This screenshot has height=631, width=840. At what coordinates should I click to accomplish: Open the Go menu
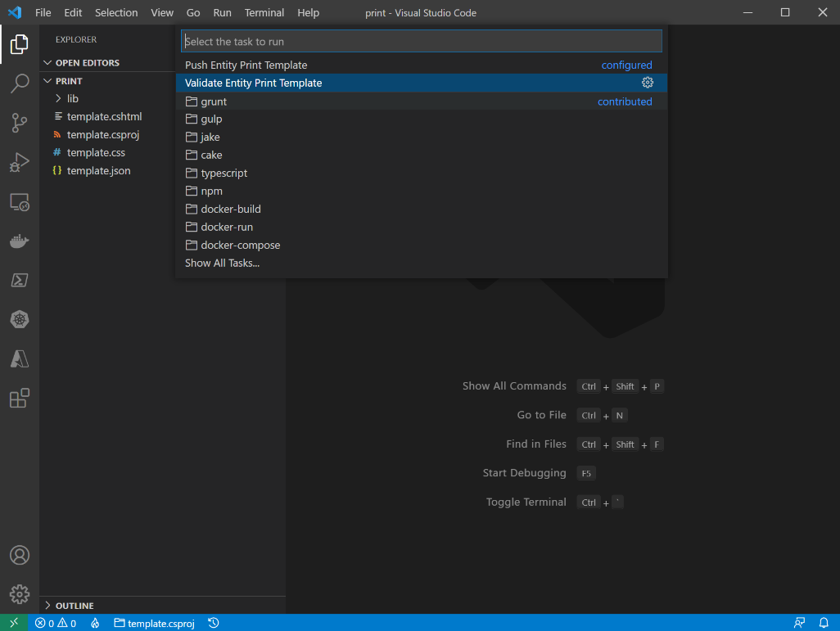193,12
